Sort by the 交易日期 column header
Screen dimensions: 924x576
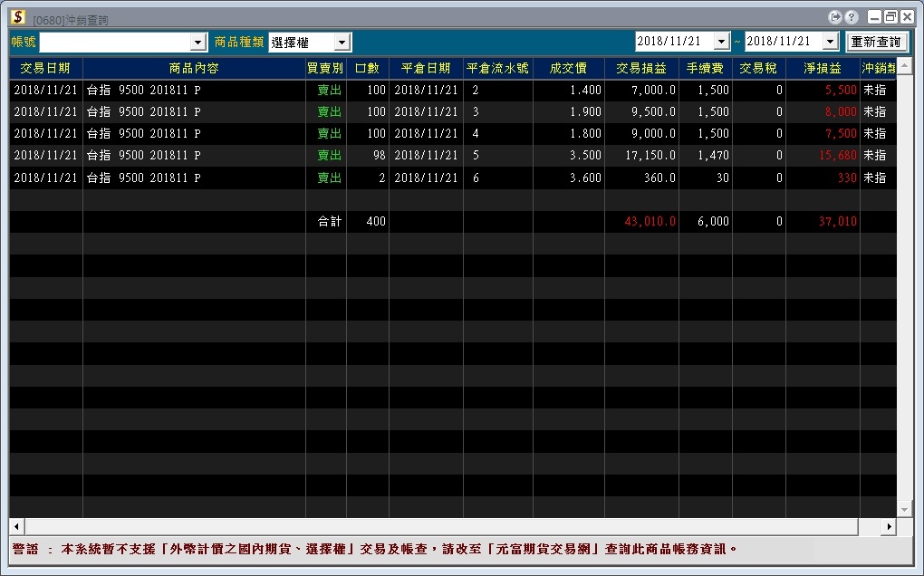tap(45, 68)
